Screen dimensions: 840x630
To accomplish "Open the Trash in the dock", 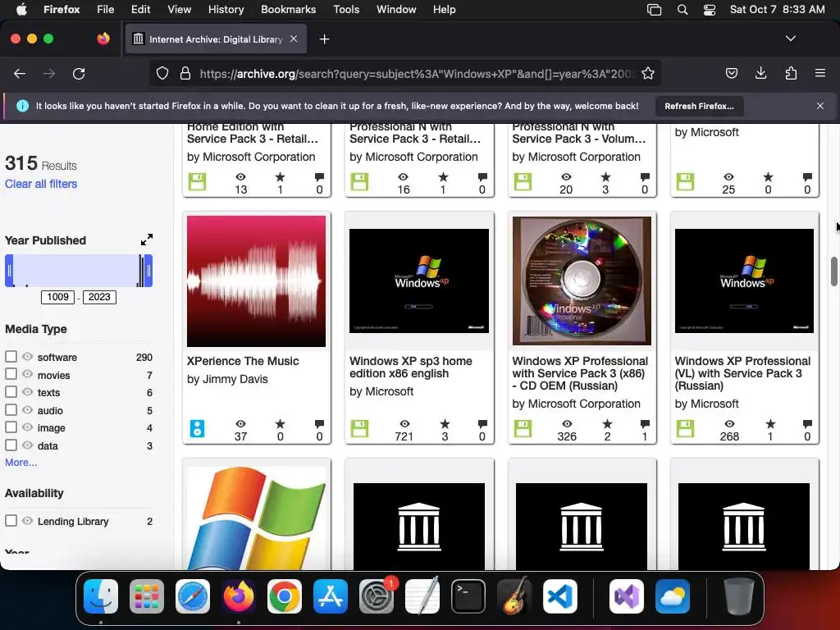I will click(738, 596).
